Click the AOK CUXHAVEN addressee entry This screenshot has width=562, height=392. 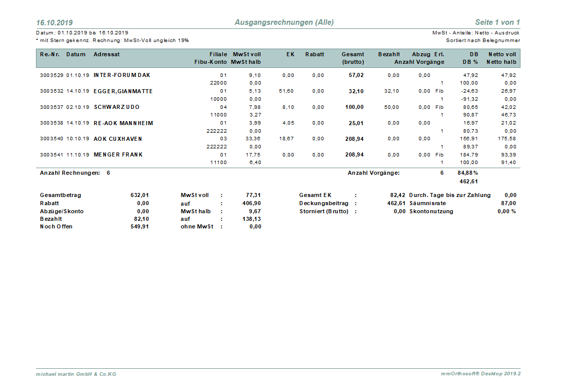pos(118,139)
